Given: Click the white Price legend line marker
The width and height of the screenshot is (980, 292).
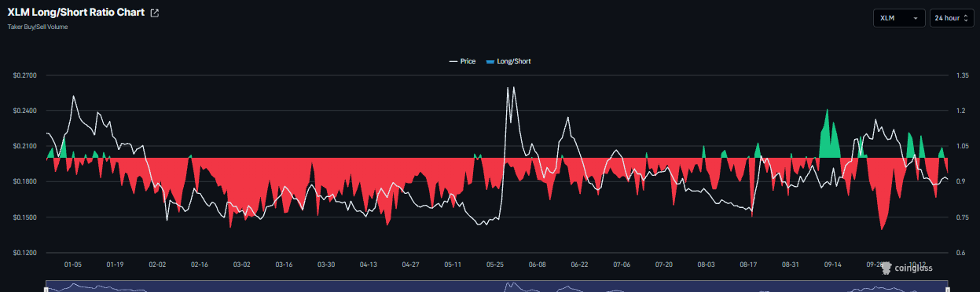Looking at the screenshot, I should pyautogui.click(x=453, y=60).
